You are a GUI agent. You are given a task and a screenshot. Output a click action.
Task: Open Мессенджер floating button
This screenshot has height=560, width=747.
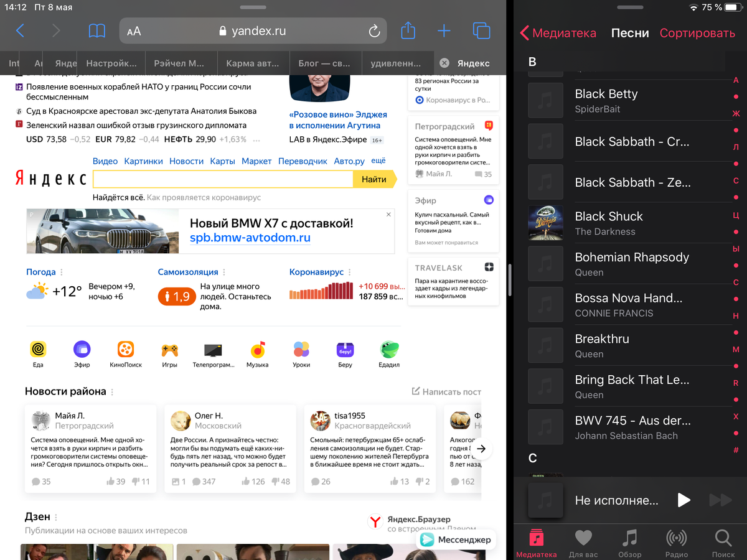[456, 539]
